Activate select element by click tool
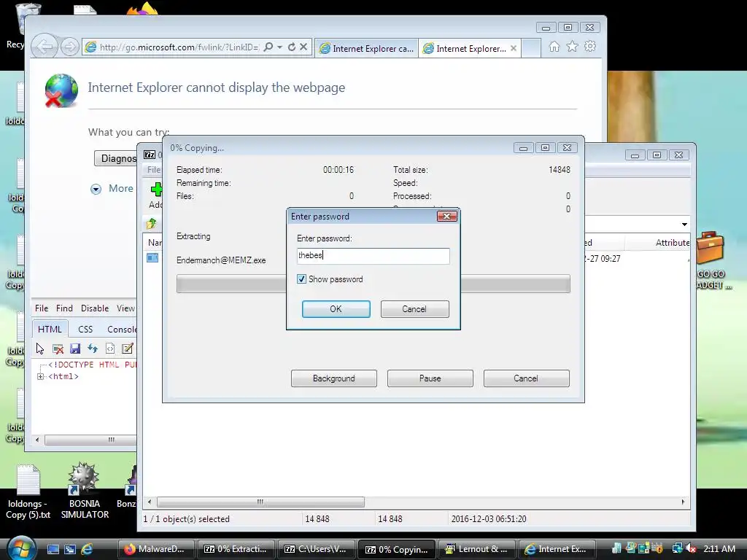The width and height of the screenshot is (747, 560). [40, 349]
